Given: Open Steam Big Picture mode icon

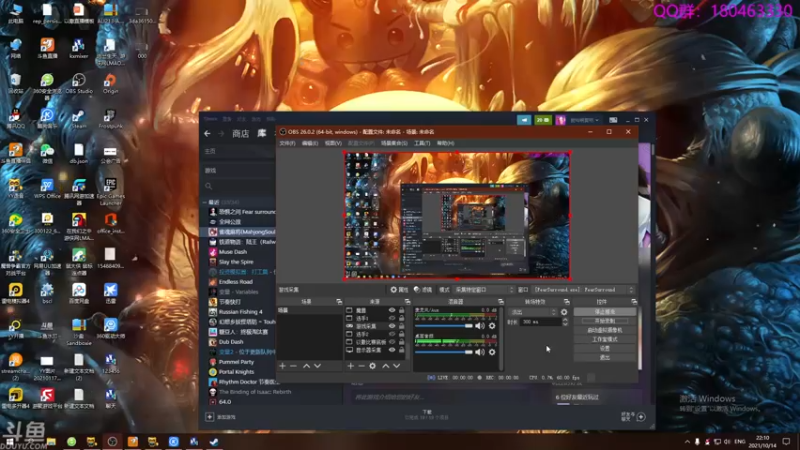Looking at the screenshot, I should (x=613, y=120).
